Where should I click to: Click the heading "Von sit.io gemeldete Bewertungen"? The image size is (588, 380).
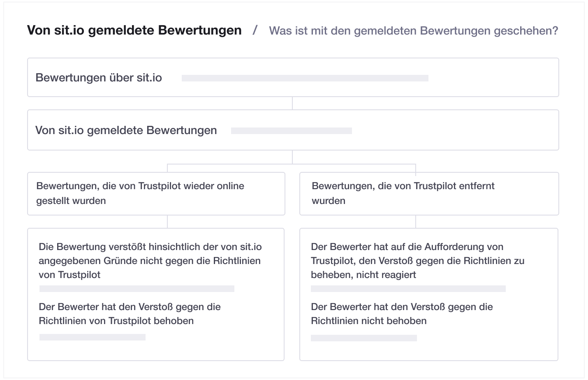tap(134, 30)
